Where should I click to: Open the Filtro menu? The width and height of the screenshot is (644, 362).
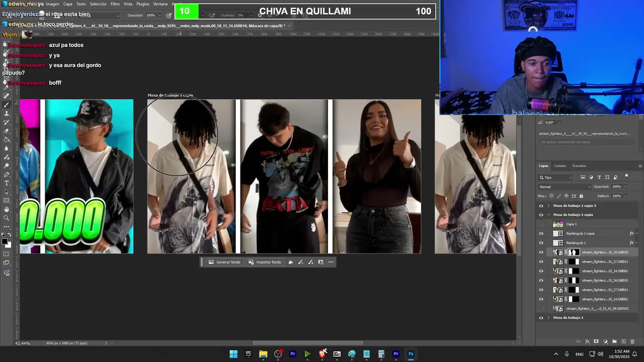pos(115,4)
